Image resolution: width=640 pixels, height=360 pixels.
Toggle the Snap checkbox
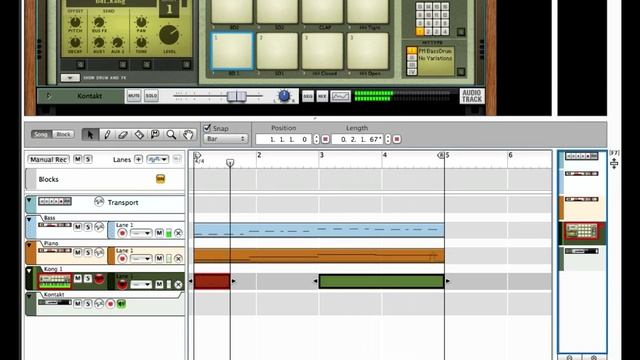207,128
